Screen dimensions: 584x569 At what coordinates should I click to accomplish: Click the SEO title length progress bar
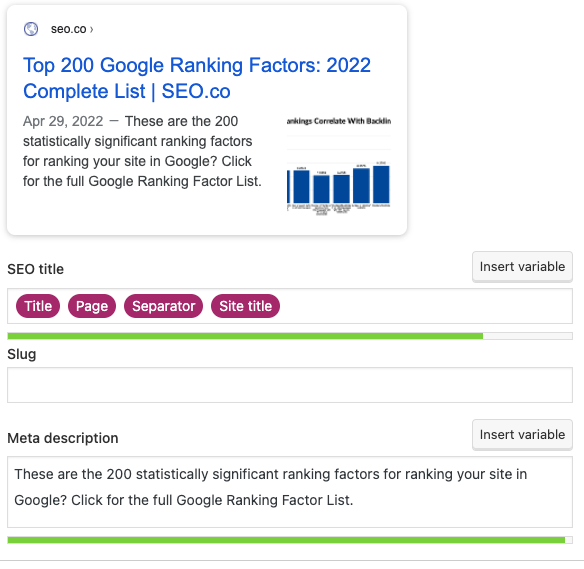(x=290, y=336)
